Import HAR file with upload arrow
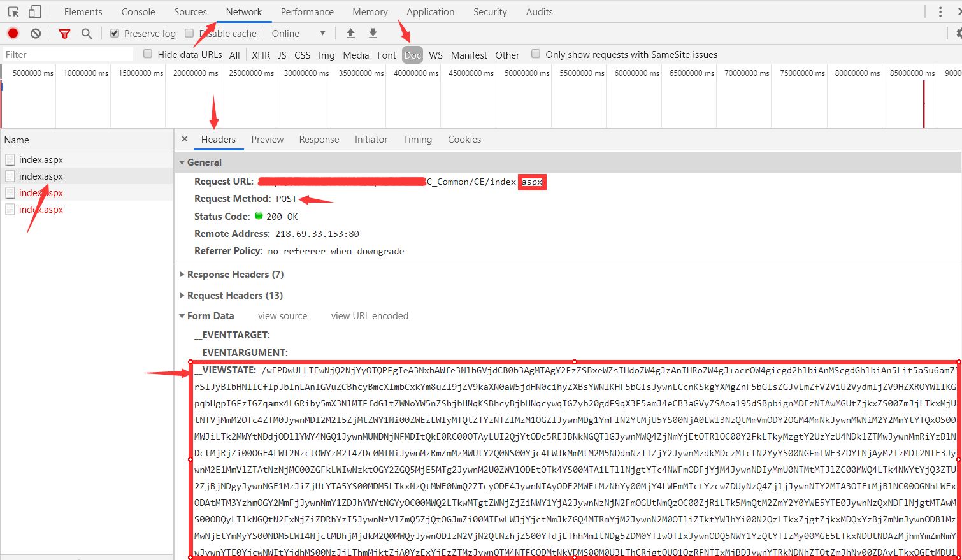This screenshot has width=962, height=560. (x=350, y=33)
